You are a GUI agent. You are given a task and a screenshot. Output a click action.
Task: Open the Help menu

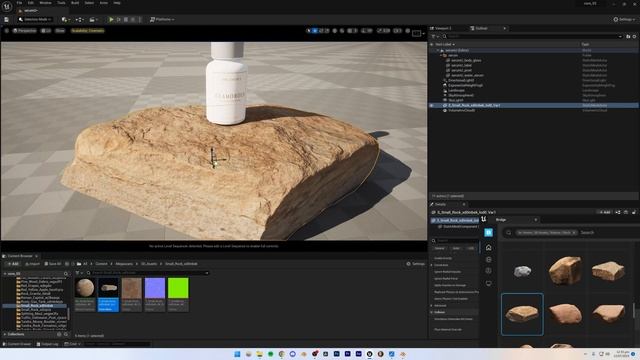(117, 3)
